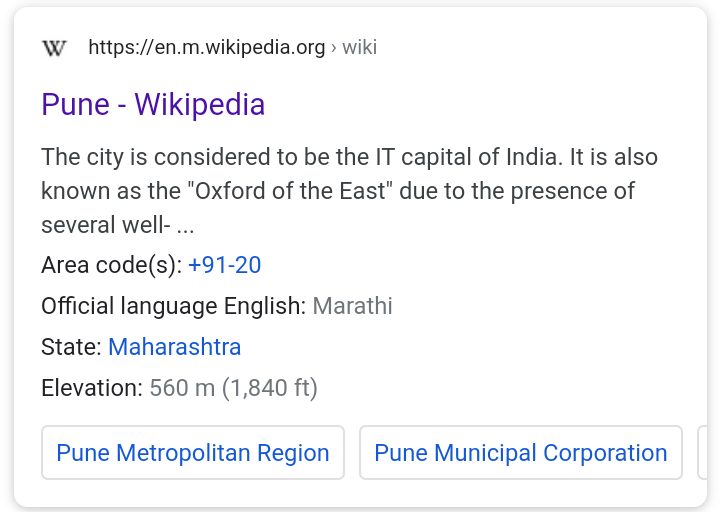The width and height of the screenshot is (720, 512).
Task: Click the Marathi language value
Action: pos(353,306)
